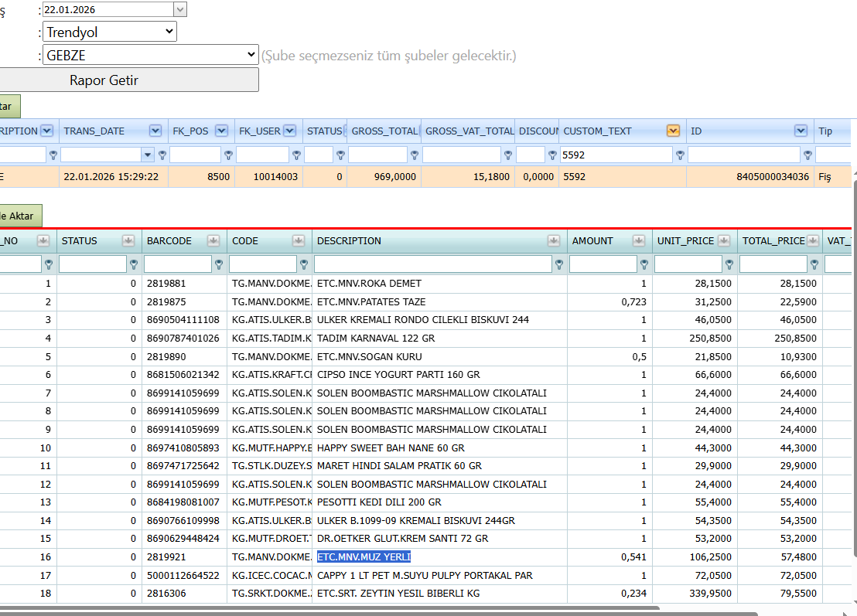The image size is (857, 616).
Task: Open BARCODE column menu arrow
Action: (x=213, y=241)
